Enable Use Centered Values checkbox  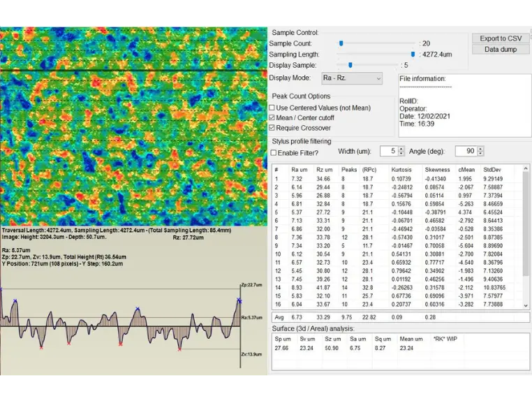tap(272, 108)
